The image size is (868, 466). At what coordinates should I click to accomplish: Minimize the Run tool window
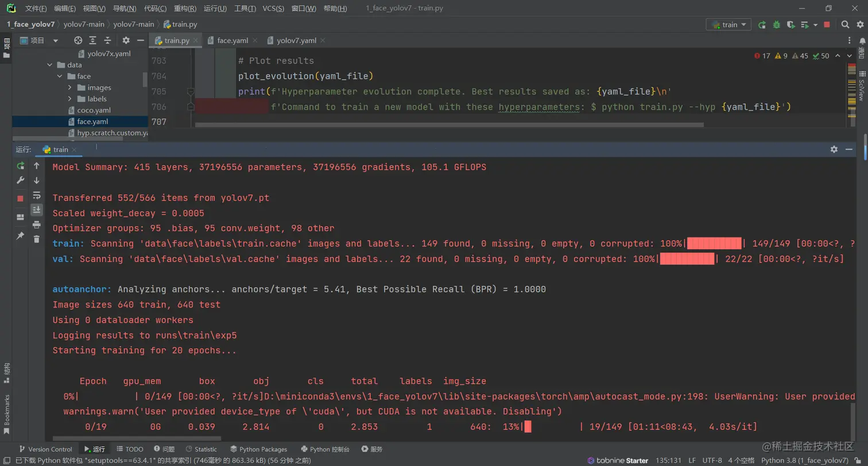coord(849,149)
